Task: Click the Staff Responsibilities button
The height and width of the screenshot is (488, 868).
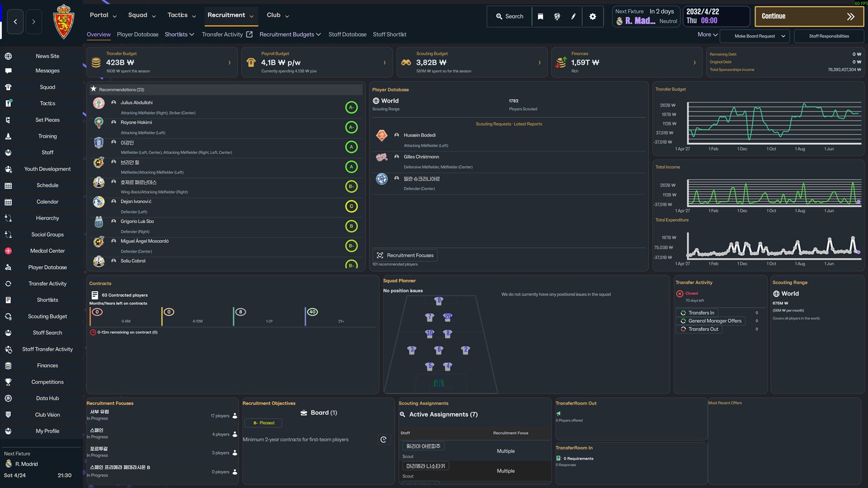Action: pos(829,36)
